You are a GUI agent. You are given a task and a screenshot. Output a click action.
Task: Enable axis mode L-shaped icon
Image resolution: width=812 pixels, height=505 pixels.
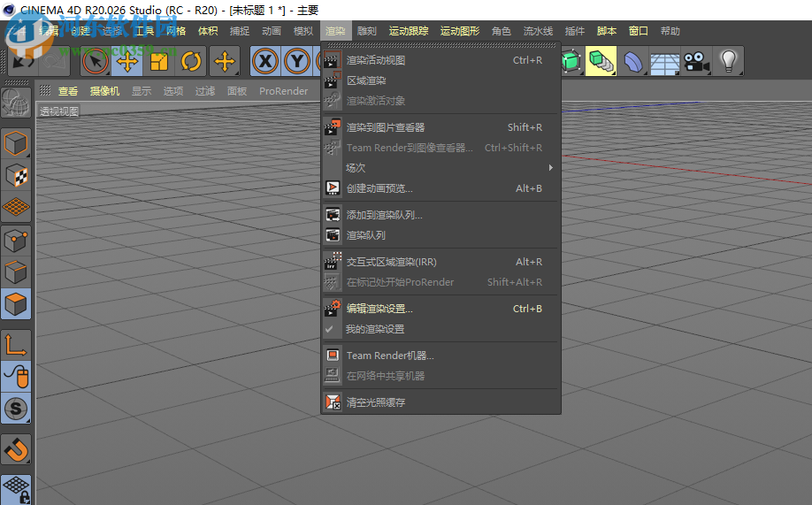click(16, 346)
